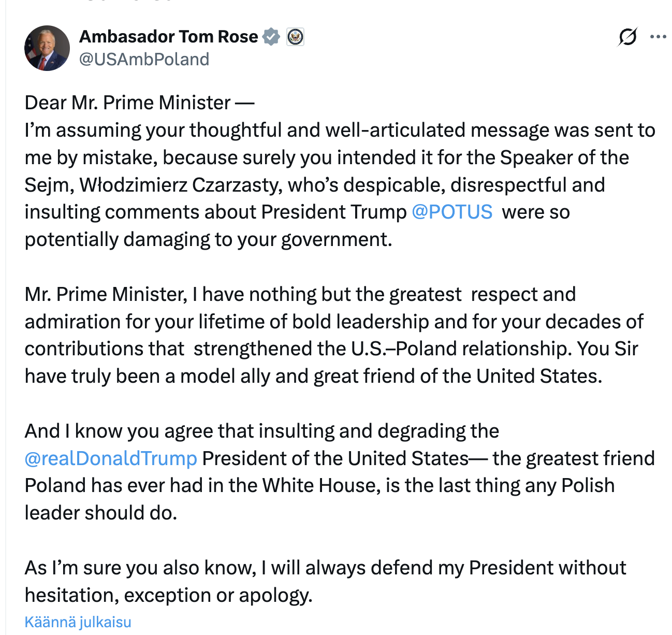Click the sentence mentioning 'model ally and great friend'

313,376
